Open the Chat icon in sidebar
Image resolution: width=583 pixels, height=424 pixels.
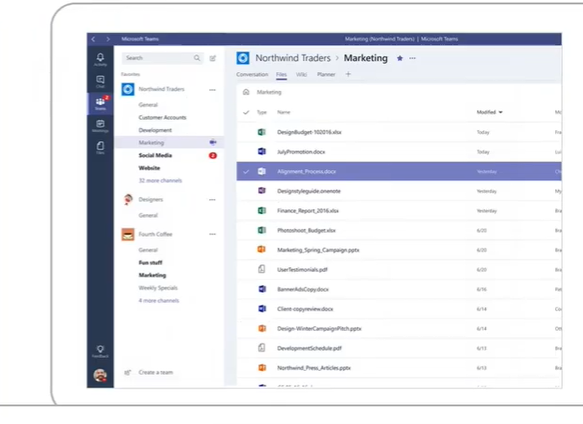(x=100, y=81)
